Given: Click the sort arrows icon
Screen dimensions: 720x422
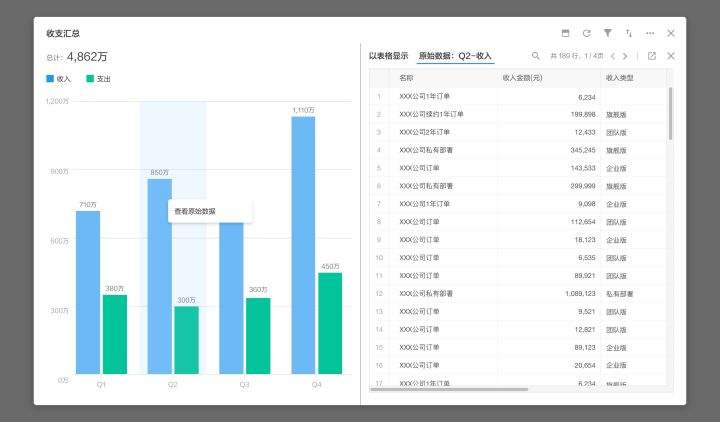Looking at the screenshot, I should [x=629, y=33].
